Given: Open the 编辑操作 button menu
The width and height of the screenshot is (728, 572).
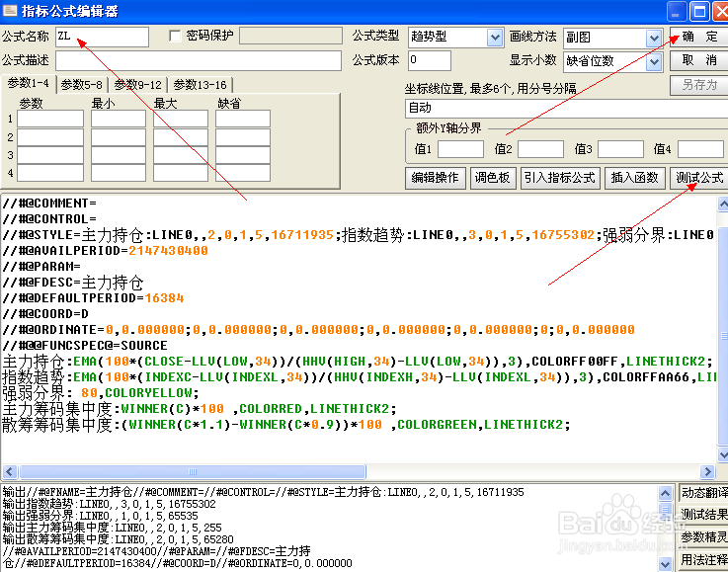Looking at the screenshot, I should pyautogui.click(x=435, y=178).
